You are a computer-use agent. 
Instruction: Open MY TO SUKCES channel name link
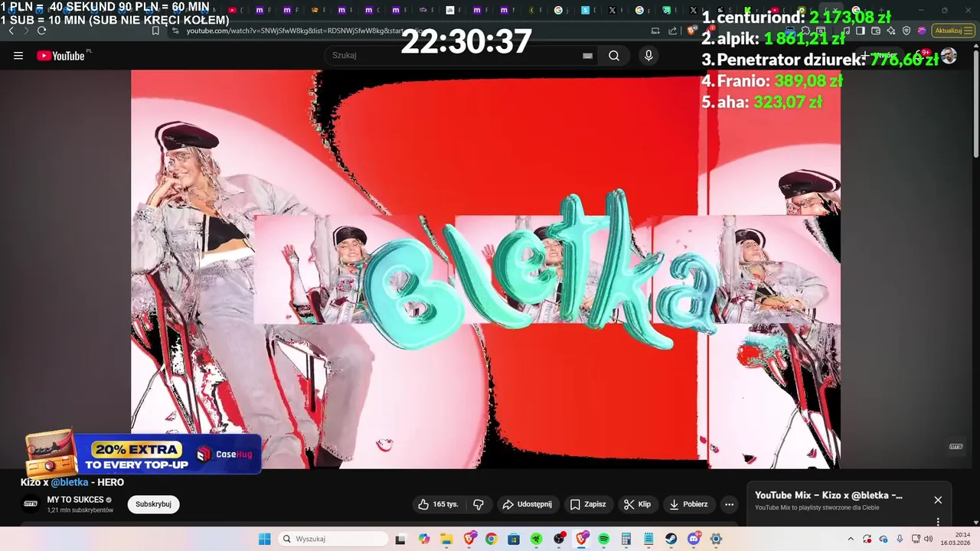click(x=75, y=500)
